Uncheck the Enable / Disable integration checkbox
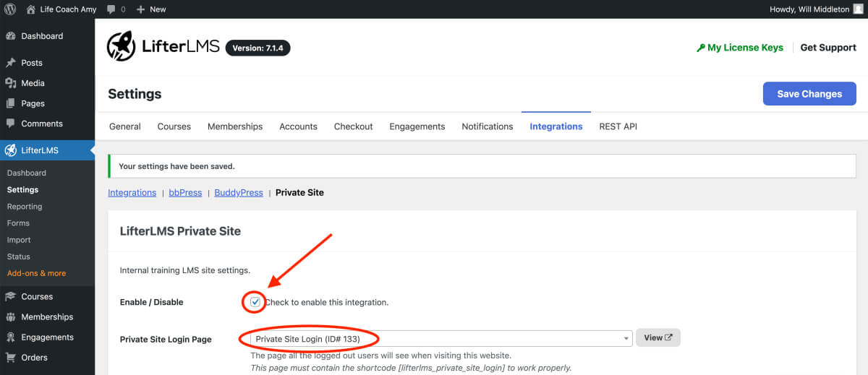Screen dimensions: 868x375 [255, 302]
